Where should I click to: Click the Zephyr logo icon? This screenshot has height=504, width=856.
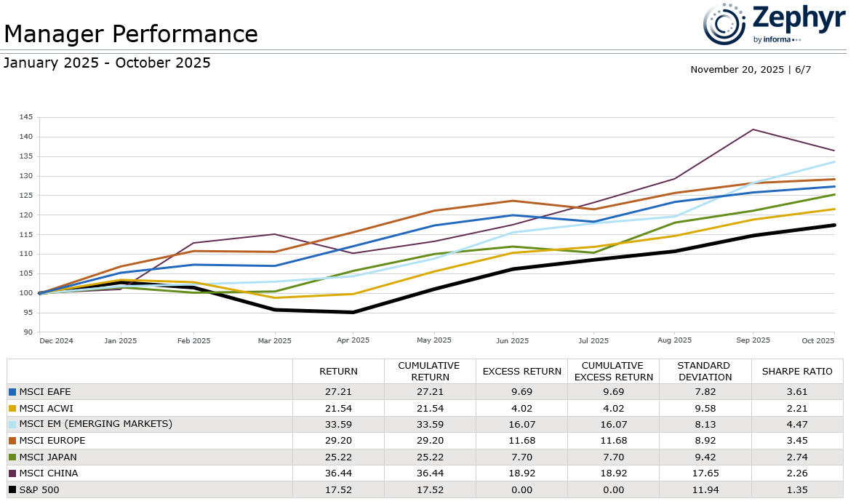(724, 23)
